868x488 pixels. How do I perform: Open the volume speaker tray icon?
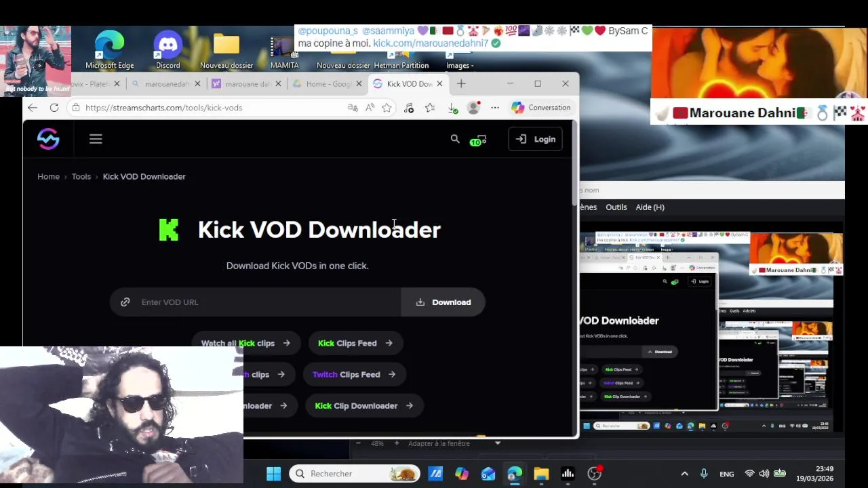click(764, 474)
